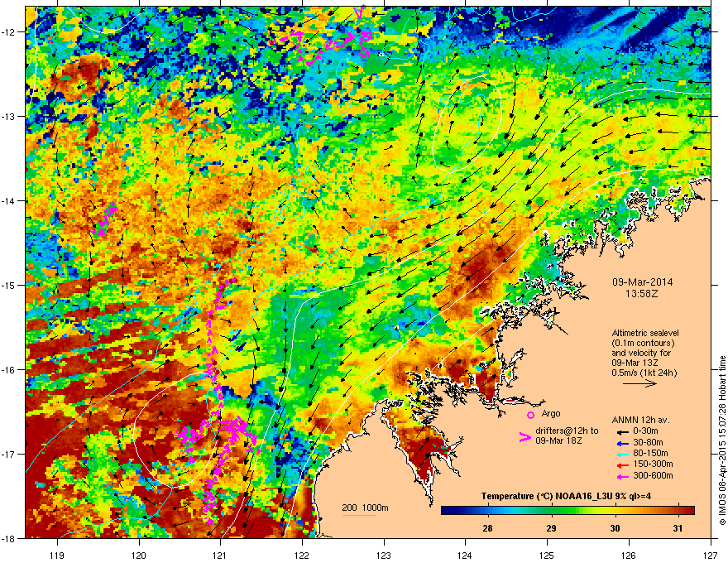
Task: Click the colorbar value 30
Action: 615,528
